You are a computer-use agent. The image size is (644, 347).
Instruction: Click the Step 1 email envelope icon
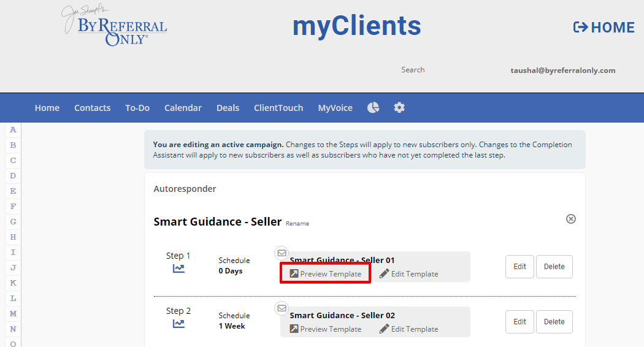282,253
